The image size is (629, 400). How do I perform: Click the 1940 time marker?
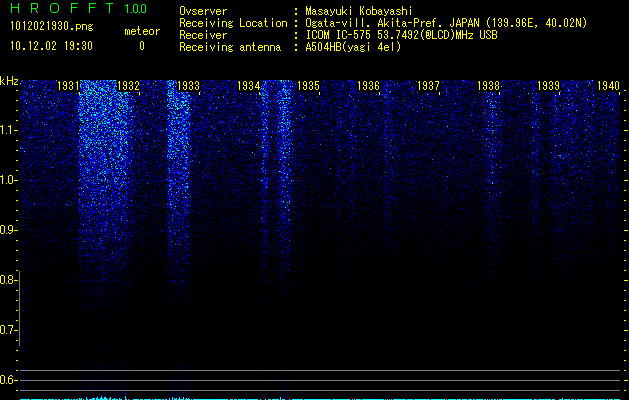tap(608, 85)
